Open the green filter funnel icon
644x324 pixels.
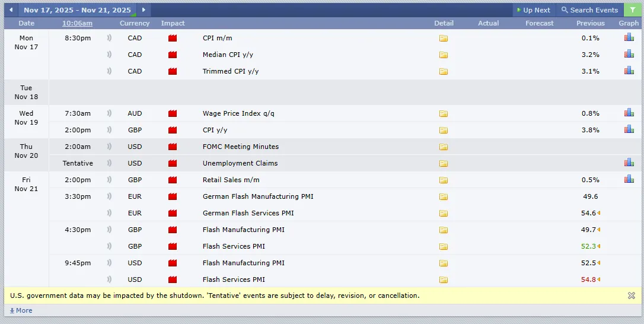[632, 10]
